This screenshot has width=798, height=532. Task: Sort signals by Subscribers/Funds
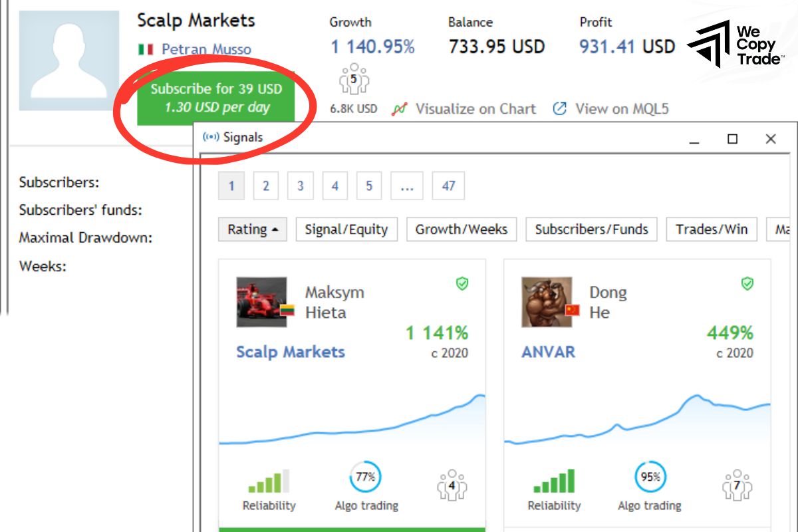tap(591, 229)
